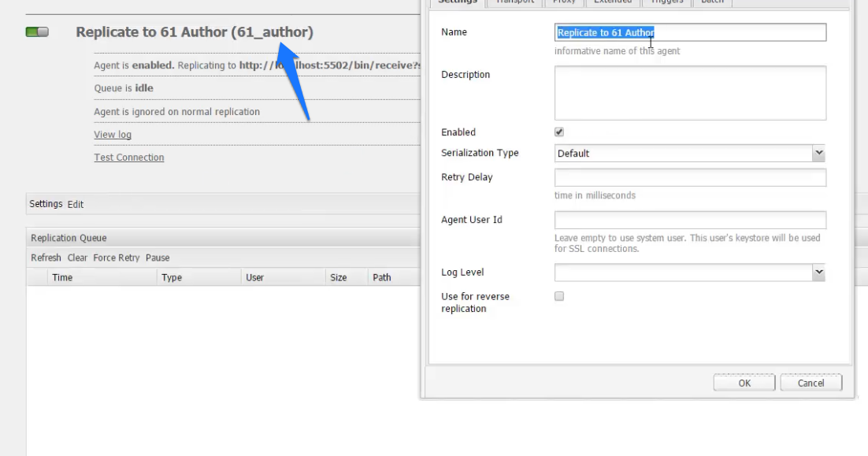View the Extended tab
The width and height of the screenshot is (868, 456).
coord(613,2)
